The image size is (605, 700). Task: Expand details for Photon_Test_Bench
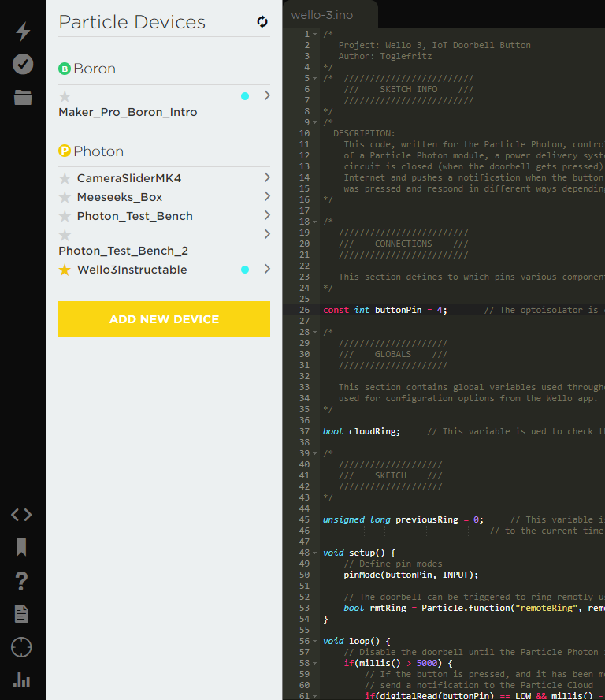click(x=267, y=215)
